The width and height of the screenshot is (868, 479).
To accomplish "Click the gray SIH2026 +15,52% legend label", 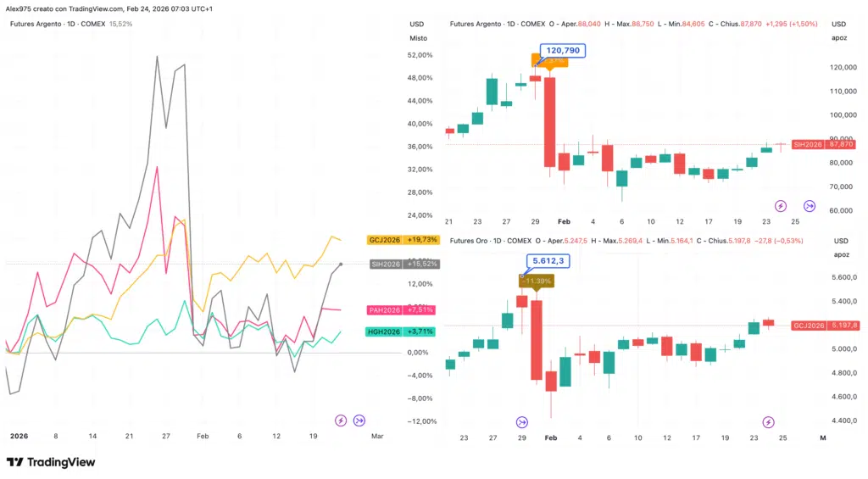I will pyautogui.click(x=403, y=264).
